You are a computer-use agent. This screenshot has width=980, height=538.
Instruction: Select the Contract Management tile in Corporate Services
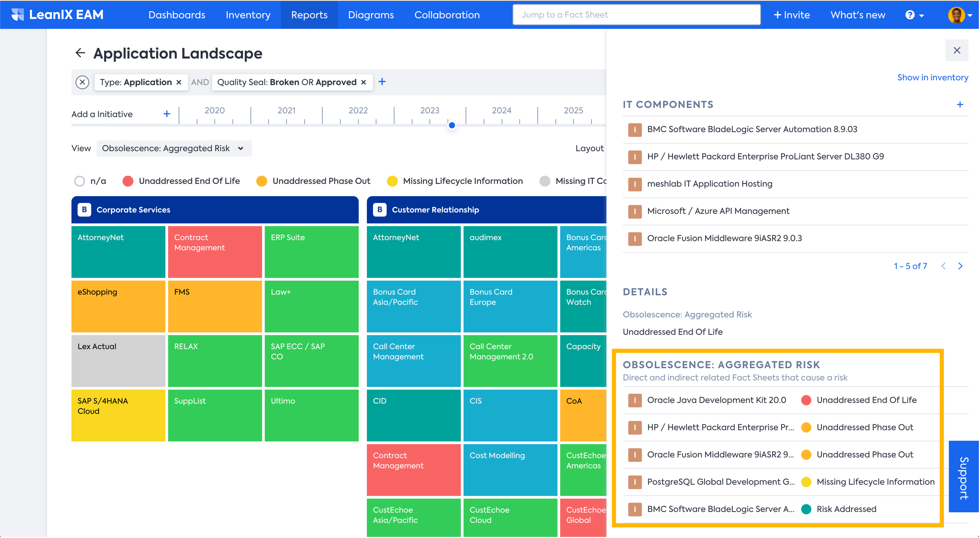(215, 252)
